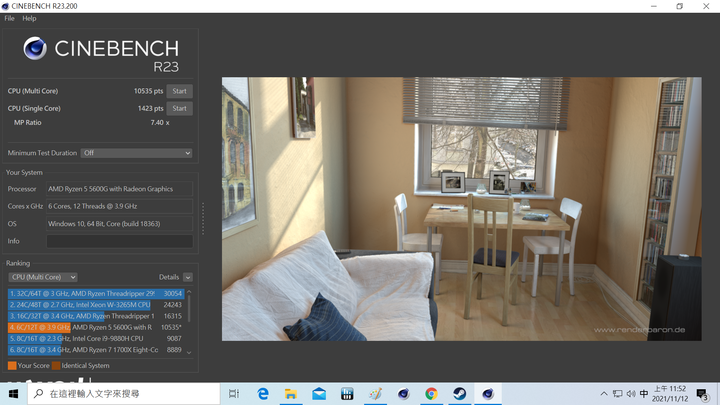
Task: Open Steam from the taskbar
Action: click(460, 394)
